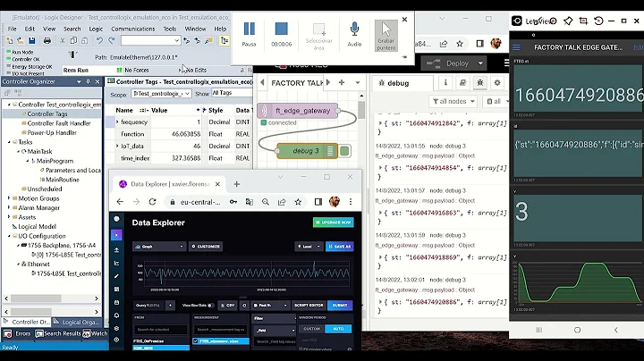The height and width of the screenshot is (361, 644).
Task: Select Controller Tags in the organizer tree
Action: tap(47, 113)
